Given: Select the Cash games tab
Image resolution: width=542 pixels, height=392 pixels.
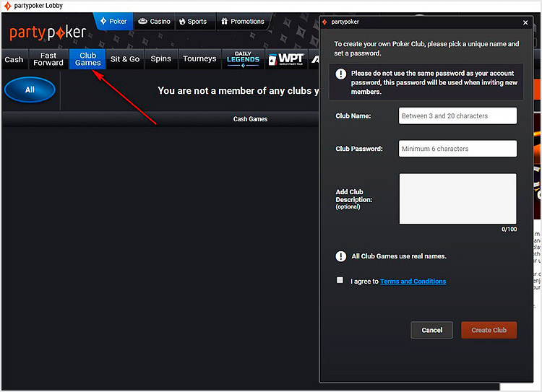Looking at the screenshot, I should pos(14,59).
